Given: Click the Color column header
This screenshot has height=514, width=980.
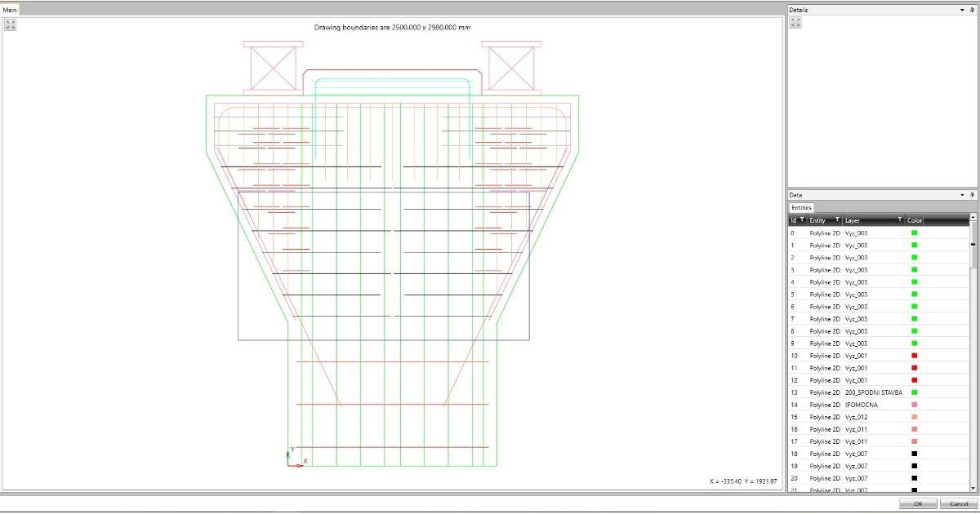Looking at the screenshot, I should tap(915, 220).
